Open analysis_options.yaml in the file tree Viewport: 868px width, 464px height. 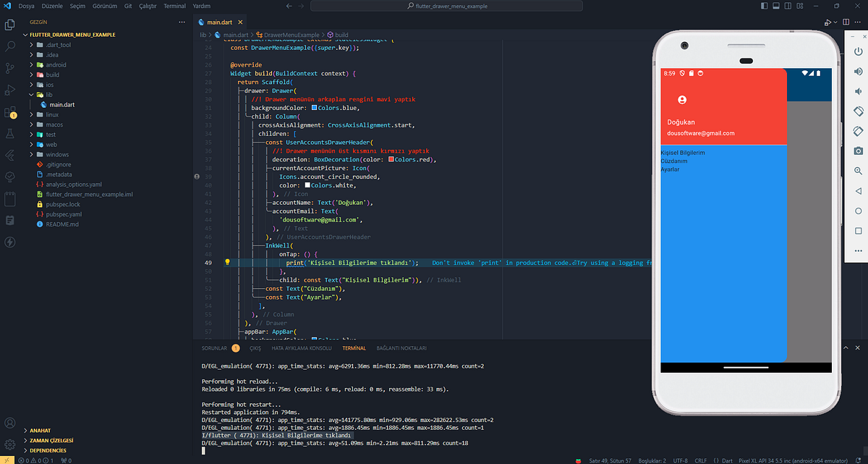click(x=73, y=185)
